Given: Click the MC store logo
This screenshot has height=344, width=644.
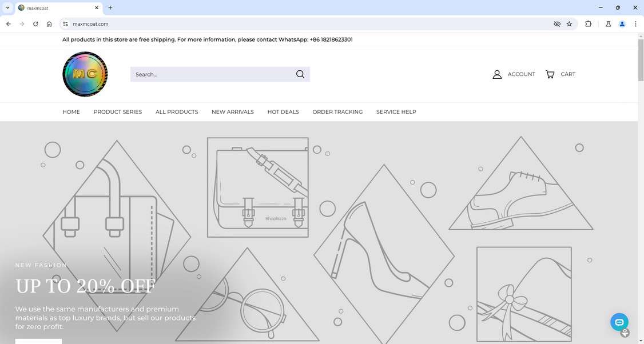Looking at the screenshot, I should click(85, 74).
